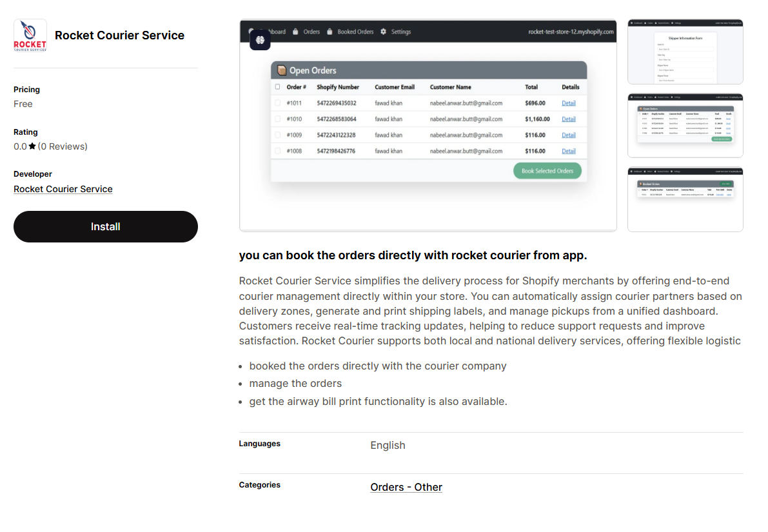Viewport: 768px width, 532px height.
Task: Open the Orders - Other category link
Action: click(406, 487)
